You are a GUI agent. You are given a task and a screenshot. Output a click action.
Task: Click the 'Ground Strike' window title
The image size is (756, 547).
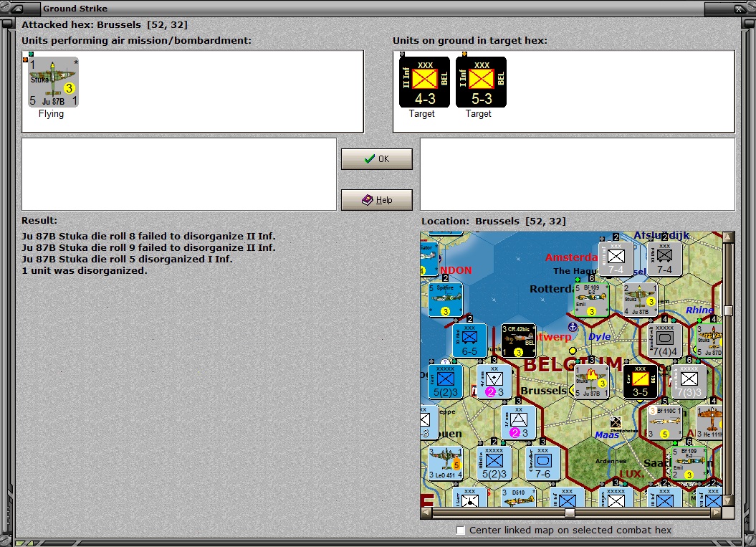pos(75,8)
